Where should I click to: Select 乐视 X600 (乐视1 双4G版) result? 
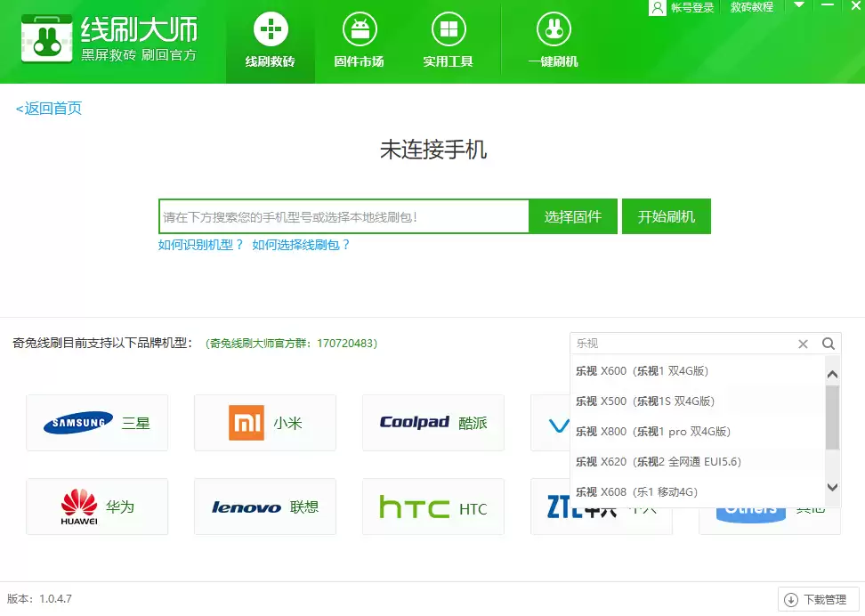[698, 371]
